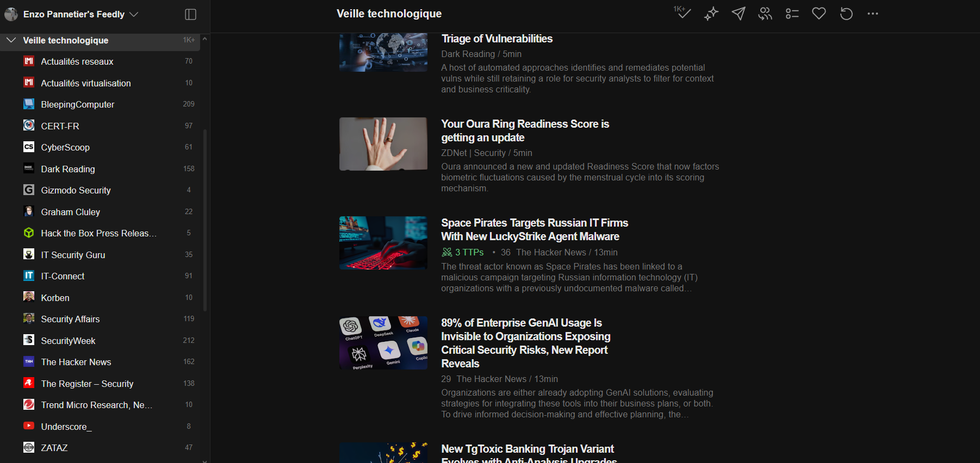The height and width of the screenshot is (463, 980).
Task: Click the GenAI apps article thumbnail
Action: tap(383, 343)
